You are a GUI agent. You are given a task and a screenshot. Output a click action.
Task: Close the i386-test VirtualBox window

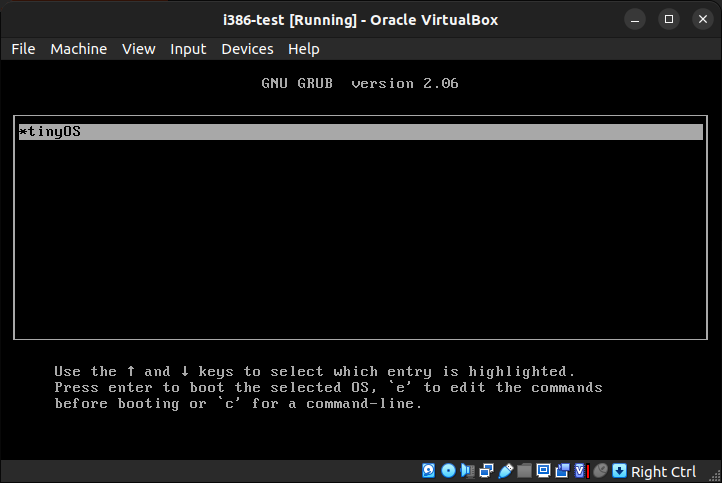point(703,19)
